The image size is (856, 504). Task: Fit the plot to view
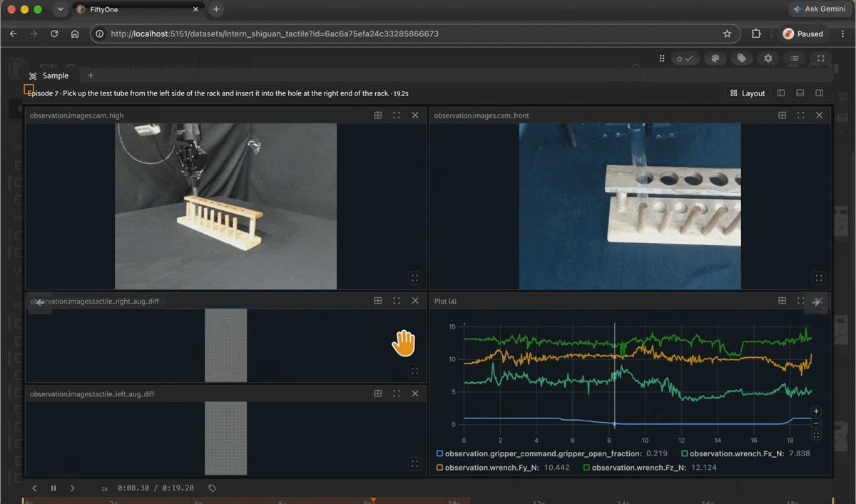(816, 435)
